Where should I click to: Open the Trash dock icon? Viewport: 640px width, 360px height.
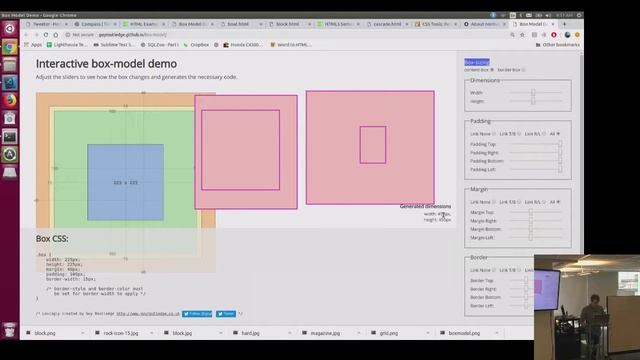9,329
